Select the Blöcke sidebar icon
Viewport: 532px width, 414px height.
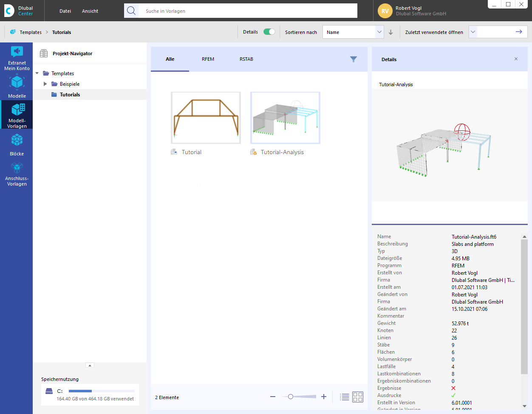17,144
